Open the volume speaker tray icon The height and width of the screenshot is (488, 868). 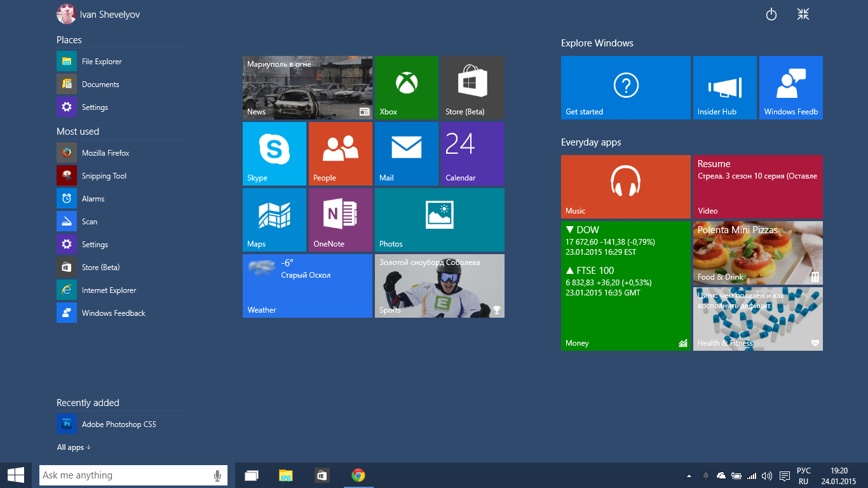[767, 476]
